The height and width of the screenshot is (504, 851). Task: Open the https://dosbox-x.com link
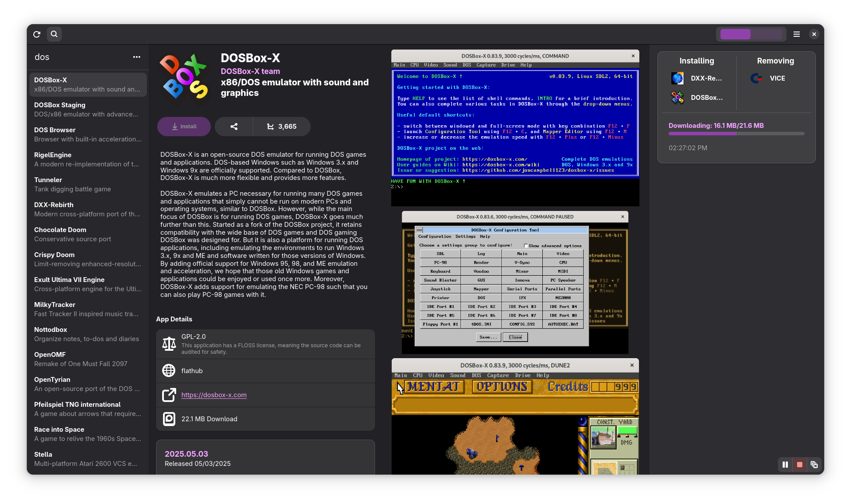pos(214,395)
